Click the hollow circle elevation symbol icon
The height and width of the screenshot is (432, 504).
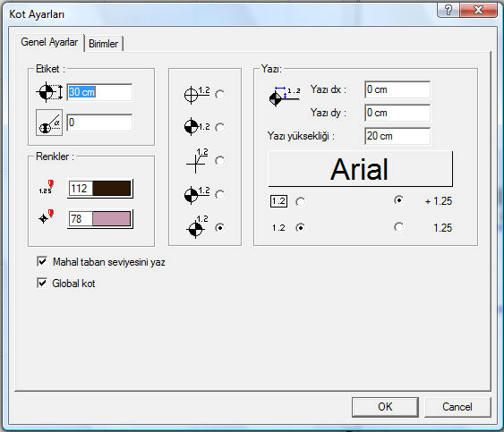[x=197, y=95]
